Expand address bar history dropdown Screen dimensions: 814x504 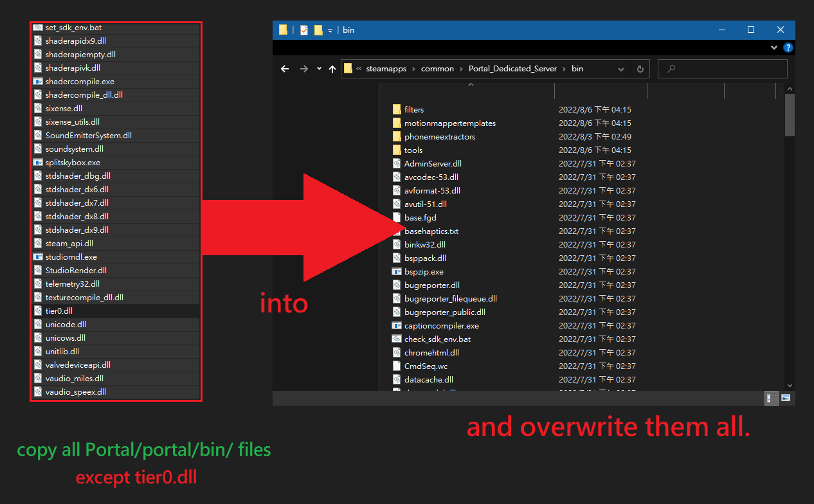tap(621, 69)
